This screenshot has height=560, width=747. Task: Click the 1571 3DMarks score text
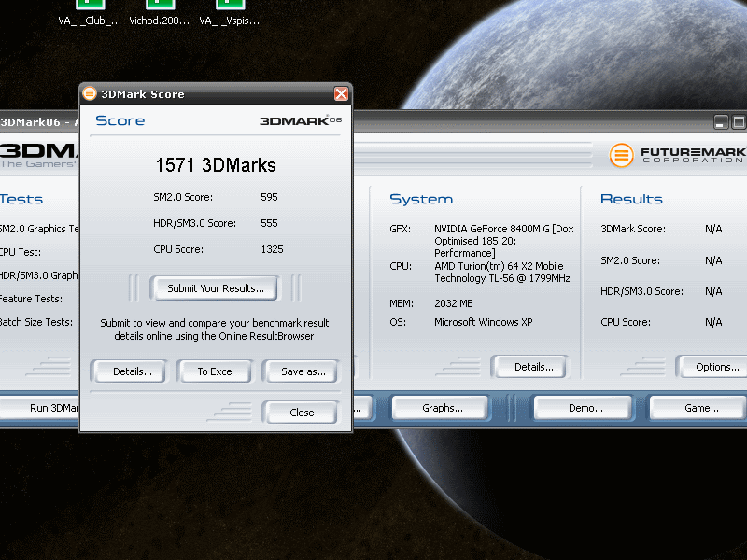pos(216,165)
